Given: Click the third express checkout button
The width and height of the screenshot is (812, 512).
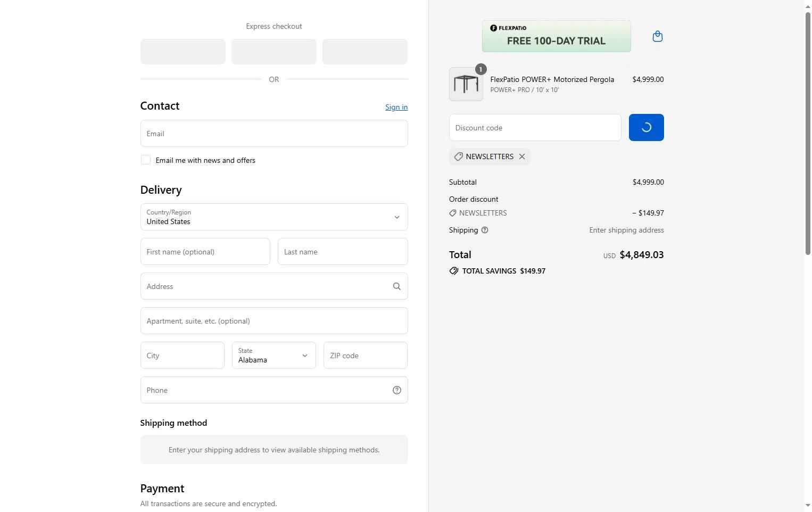Looking at the screenshot, I should click(x=365, y=52).
